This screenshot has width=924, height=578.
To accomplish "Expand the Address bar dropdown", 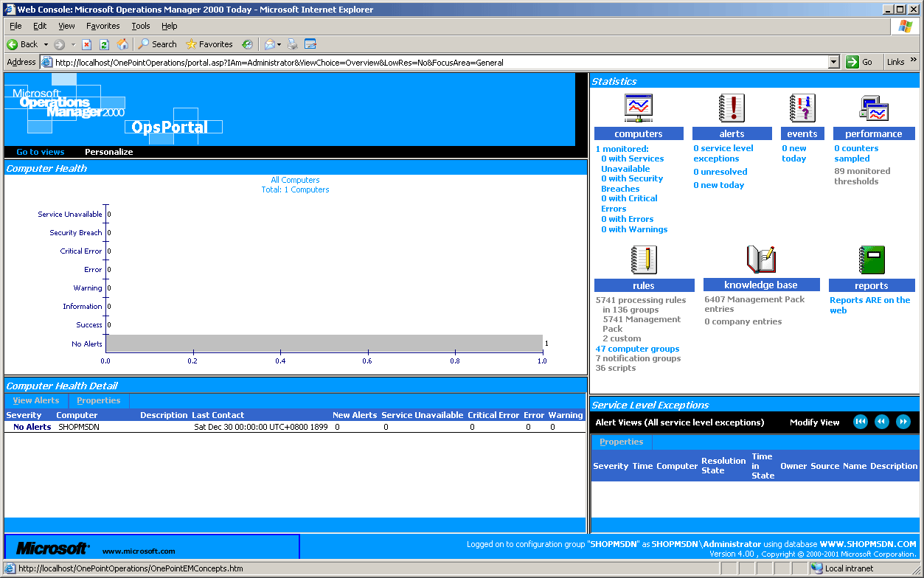I will pyautogui.click(x=834, y=62).
